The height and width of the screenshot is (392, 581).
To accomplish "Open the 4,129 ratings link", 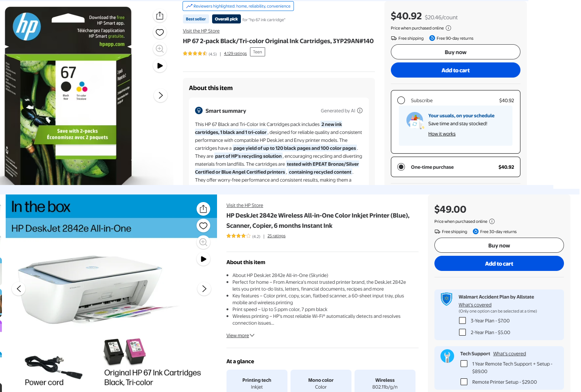I will click(235, 54).
